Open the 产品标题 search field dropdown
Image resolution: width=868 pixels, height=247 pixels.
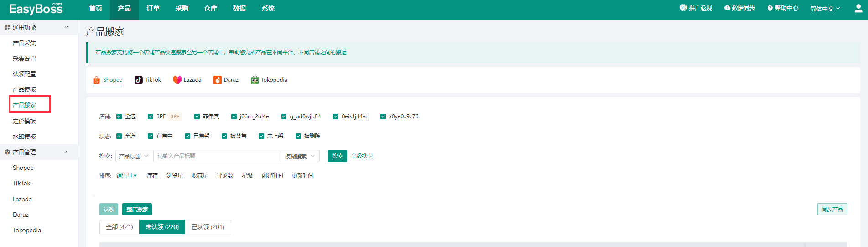click(x=134, y=156)
